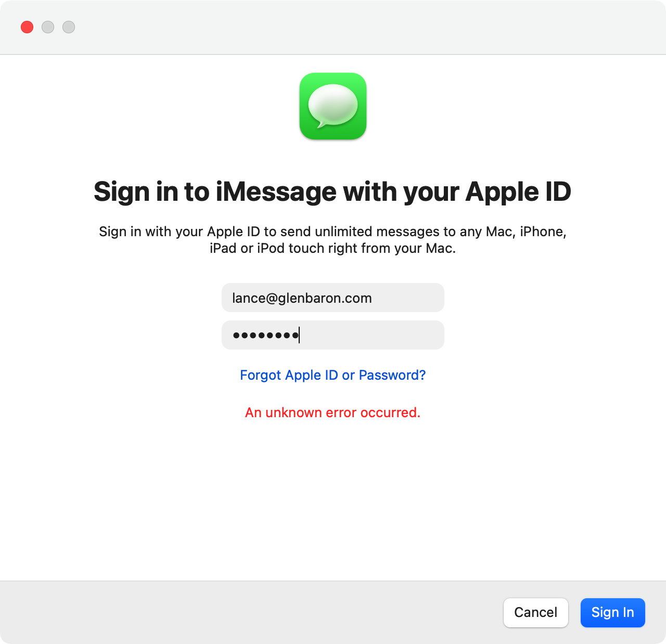
Task: Click the first dot in the password field
Action: 237,336
